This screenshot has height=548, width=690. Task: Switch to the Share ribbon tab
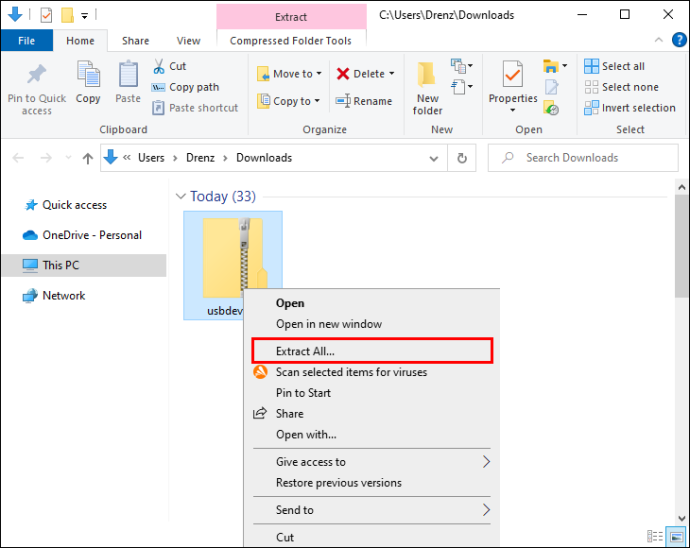tap(136, 40)
